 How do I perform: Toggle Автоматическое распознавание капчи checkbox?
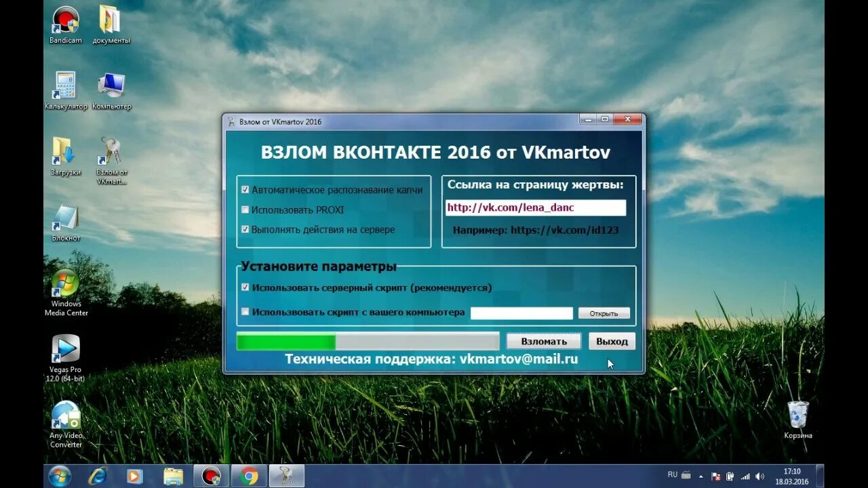tap(245, 190)
